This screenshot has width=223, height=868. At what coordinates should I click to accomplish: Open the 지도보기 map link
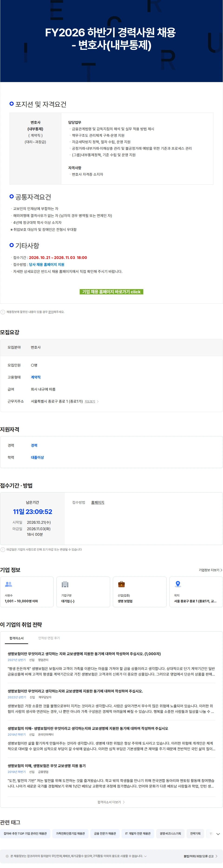point(90,401)
